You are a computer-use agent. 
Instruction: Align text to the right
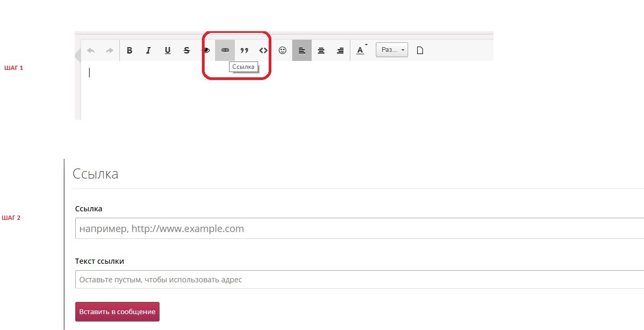pyautogui.click(x=340, y=50)
